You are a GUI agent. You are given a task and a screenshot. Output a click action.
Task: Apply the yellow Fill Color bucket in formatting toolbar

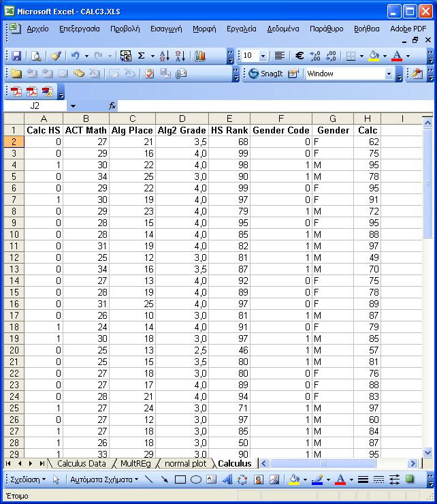[x=374, y=56]
